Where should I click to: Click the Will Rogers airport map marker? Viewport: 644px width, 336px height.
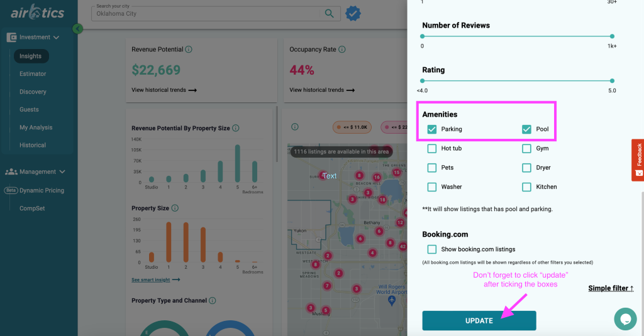tap(391, 300)
